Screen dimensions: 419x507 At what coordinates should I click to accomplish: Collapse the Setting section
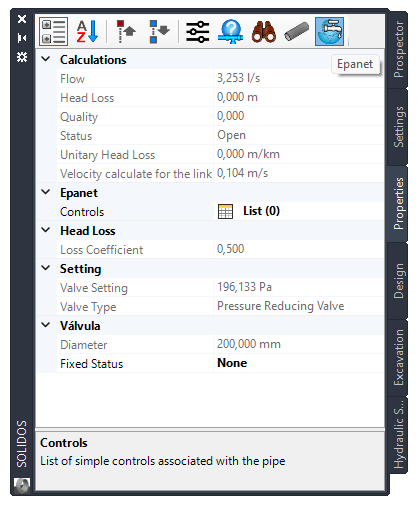pos(46,268)
